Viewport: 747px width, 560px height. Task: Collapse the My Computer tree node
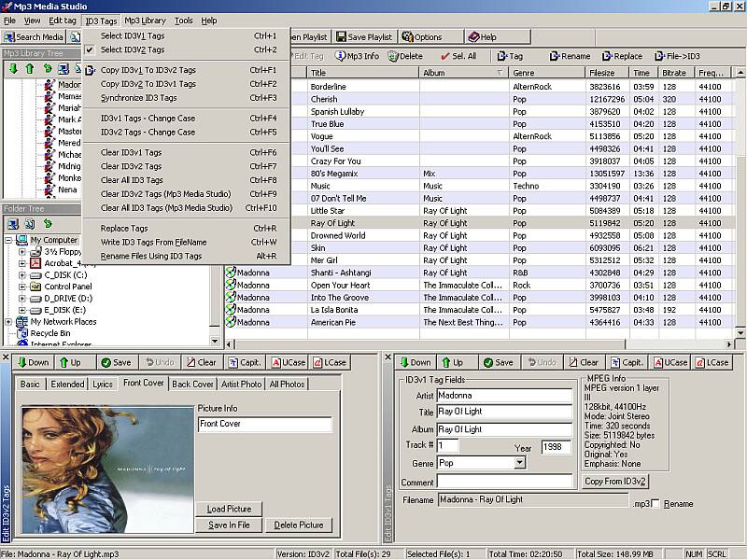(9, 240)
